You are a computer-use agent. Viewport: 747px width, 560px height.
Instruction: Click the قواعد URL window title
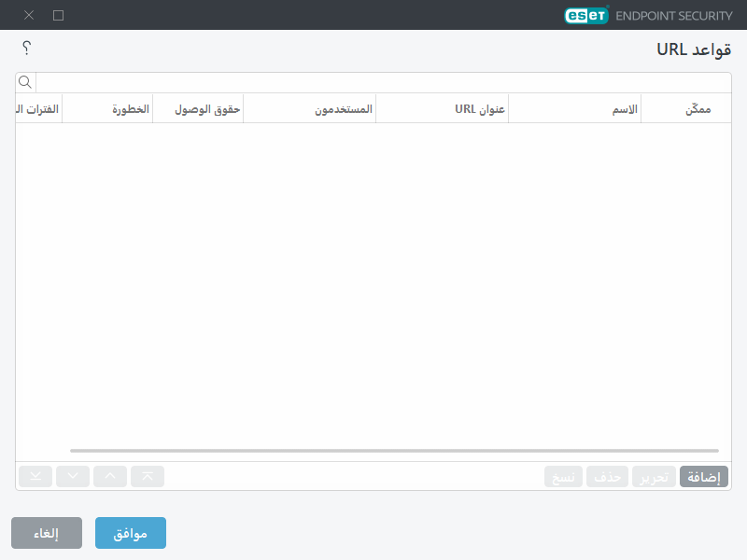click(x=694, y=49)
